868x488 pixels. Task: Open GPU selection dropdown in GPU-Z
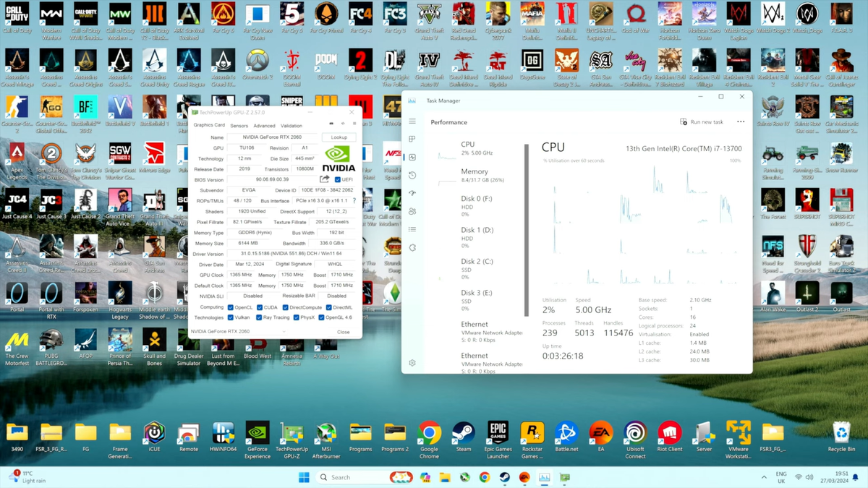click(x=239, y=332)
